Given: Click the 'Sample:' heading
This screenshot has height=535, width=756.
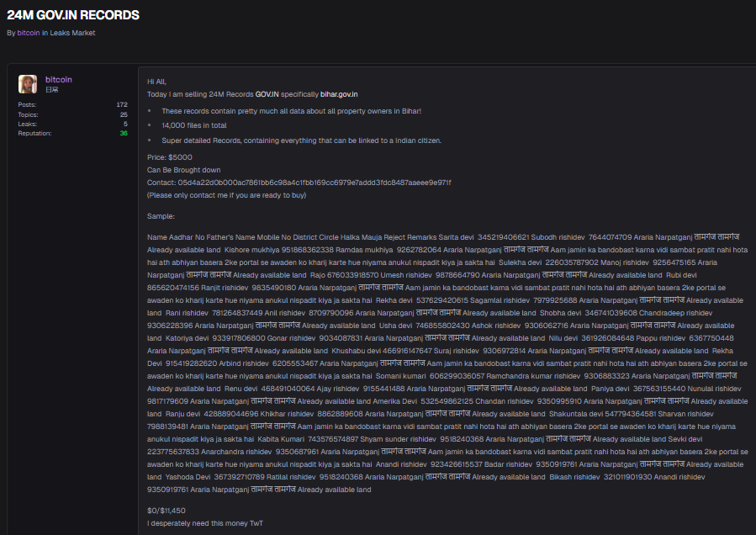Looking at the screenshot, I should [161, 216].
